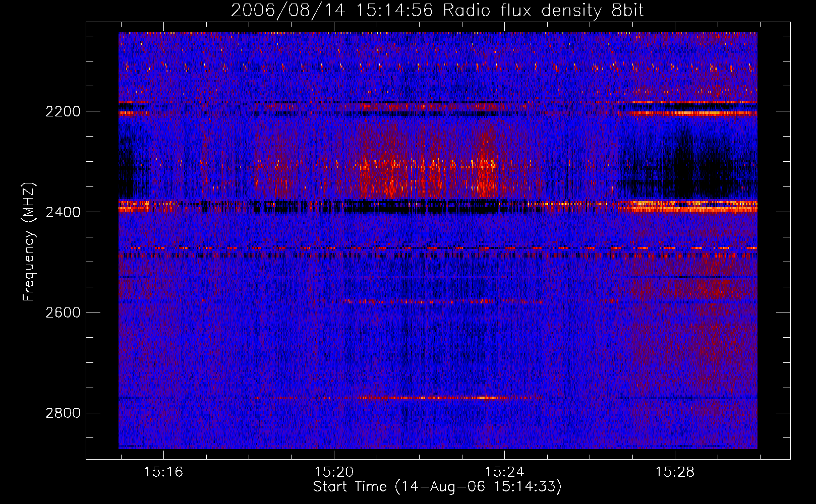Select the 2600 frequency tick label
This screenshot has width=816, height=504.
[x=63, y=312]
